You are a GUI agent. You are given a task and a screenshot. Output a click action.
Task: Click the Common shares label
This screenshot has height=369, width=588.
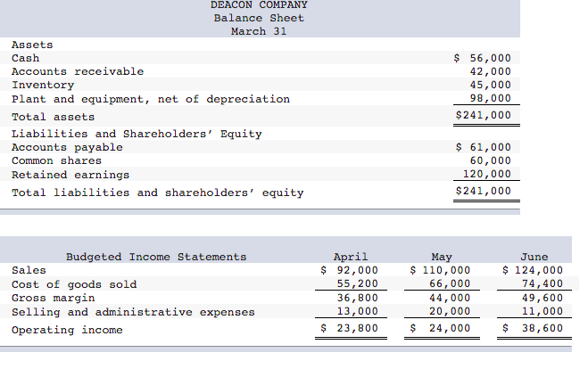[56, 161]
